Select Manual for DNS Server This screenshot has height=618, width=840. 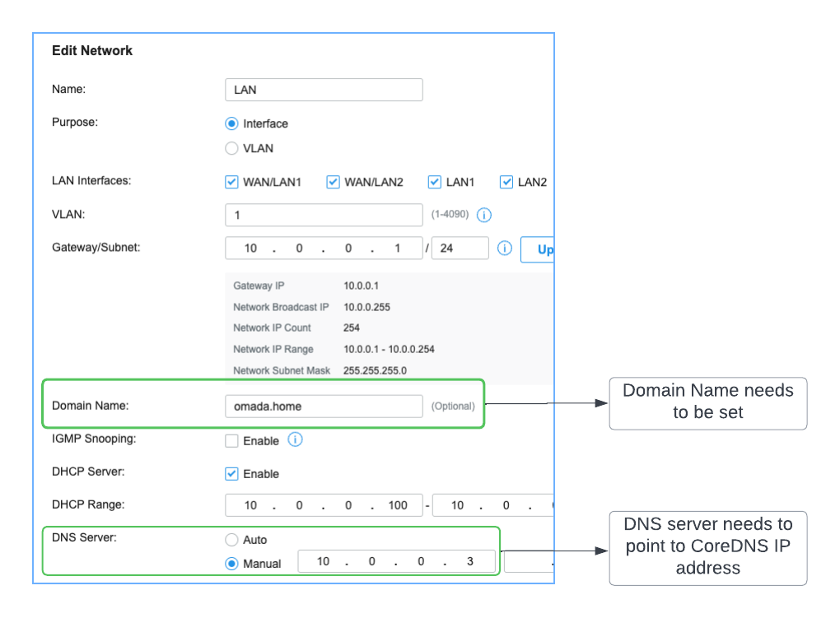click(231, 564)
